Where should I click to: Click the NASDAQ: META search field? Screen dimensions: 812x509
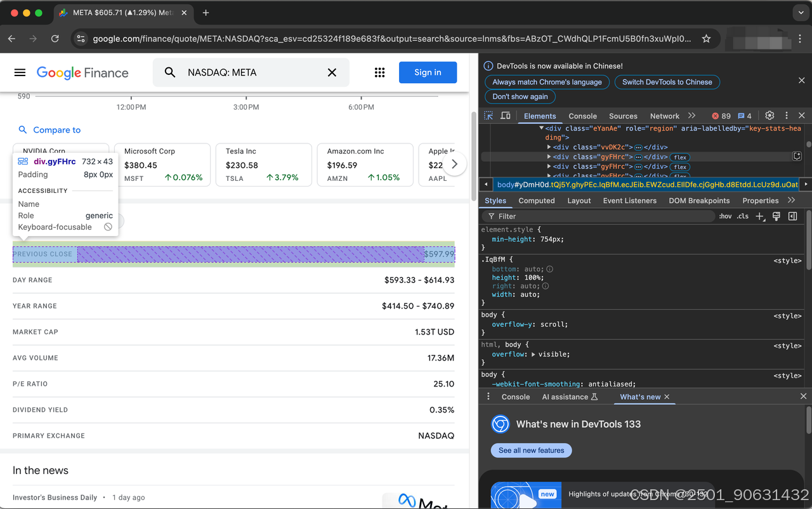point(251,72)
